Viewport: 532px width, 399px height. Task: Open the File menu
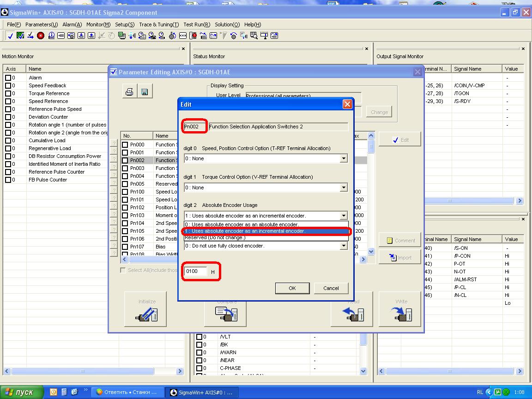[x=13, y=24]
